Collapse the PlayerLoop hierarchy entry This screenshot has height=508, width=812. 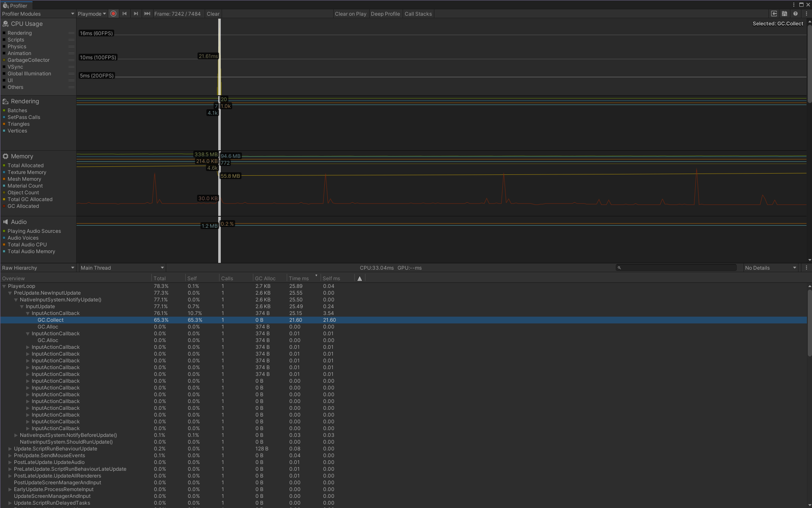(x=4, y=286)
